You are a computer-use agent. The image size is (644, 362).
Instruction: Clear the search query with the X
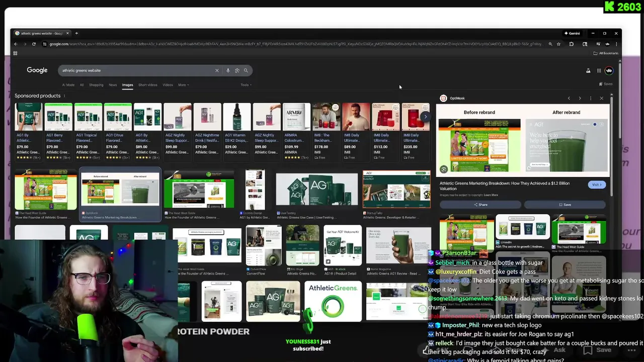click(217, 70)
